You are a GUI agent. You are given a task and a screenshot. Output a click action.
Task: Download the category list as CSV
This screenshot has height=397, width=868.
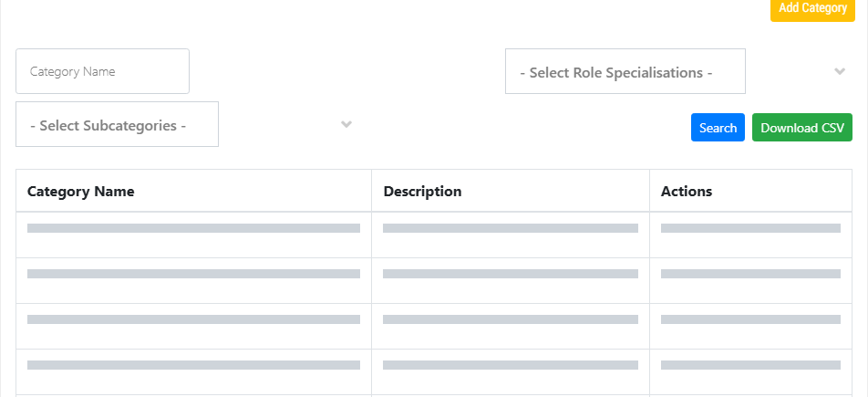(802, 128)
